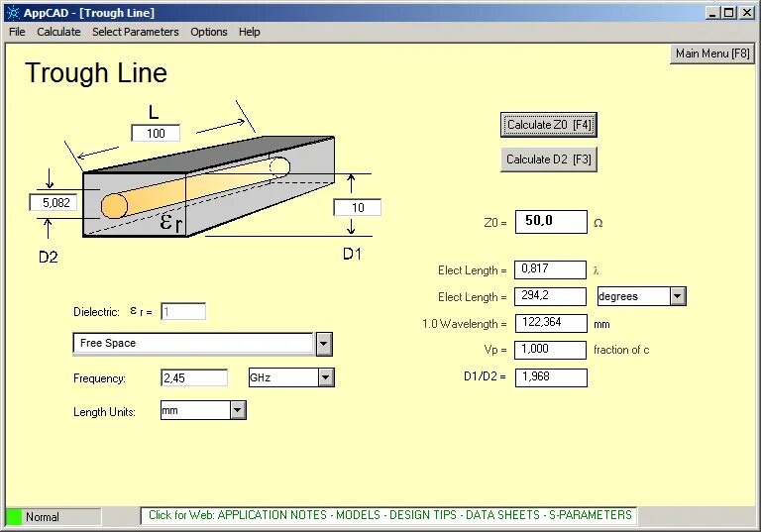The height and width of the screenshot is (532, 761).
Task: Click the D1/D2 ratio field showing 1,968
Action: (x=551, y=377)
